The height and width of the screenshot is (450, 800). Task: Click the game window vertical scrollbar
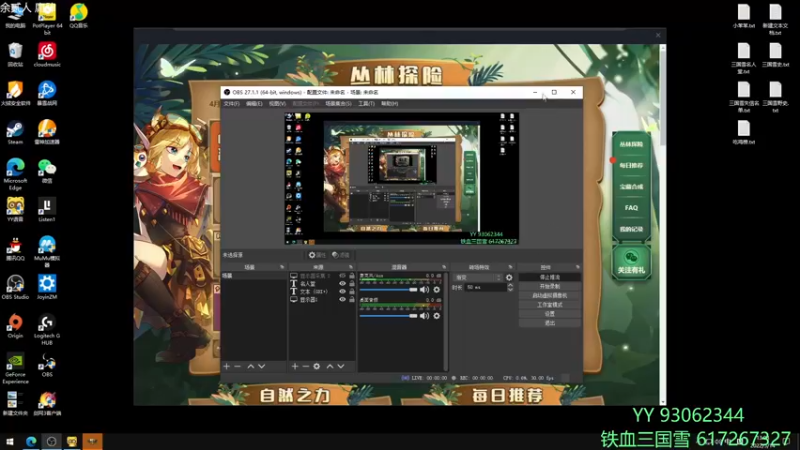tap(663, 224)
